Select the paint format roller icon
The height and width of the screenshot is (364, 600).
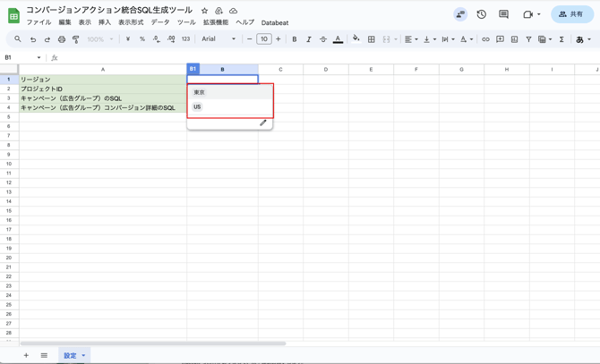coord(76,39)
